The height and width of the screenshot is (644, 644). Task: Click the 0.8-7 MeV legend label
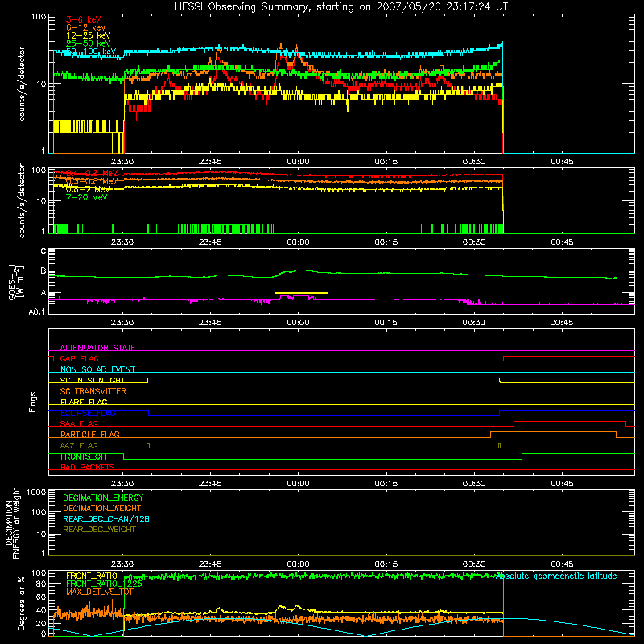(x=88, y=189)
